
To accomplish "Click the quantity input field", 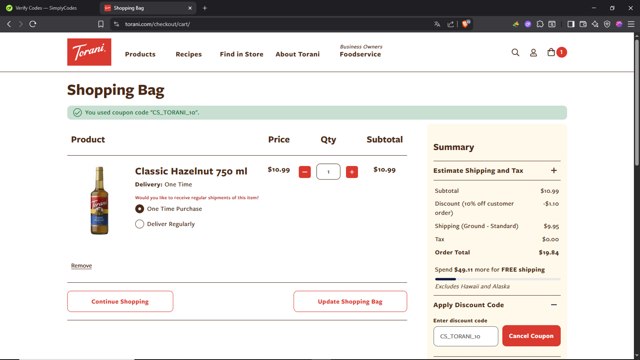I will coord(328,171).
